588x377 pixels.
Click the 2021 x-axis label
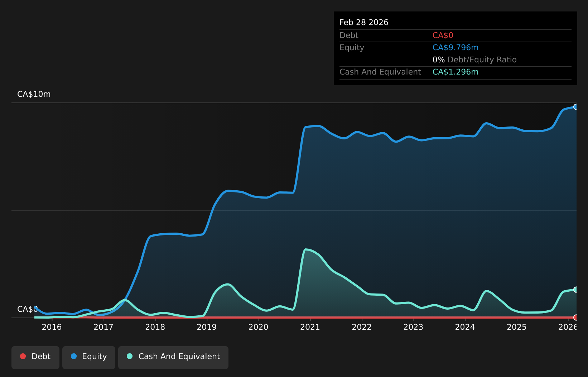click(x=310, y=327)
